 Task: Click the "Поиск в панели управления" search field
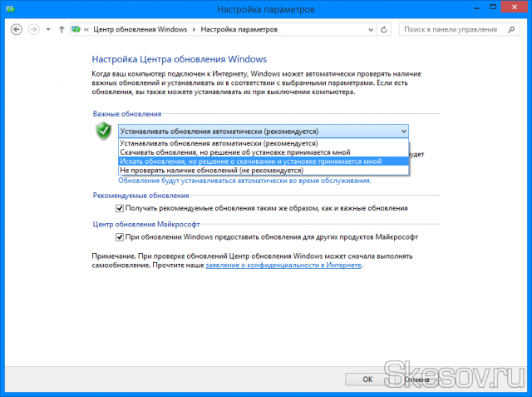[x=453, y=29]
